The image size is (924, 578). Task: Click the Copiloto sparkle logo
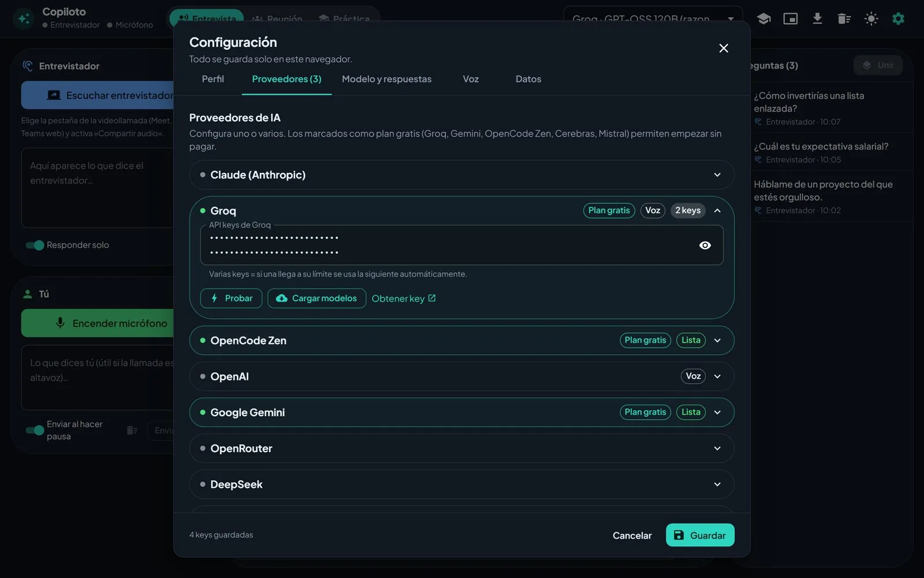[x=24, y=18]
